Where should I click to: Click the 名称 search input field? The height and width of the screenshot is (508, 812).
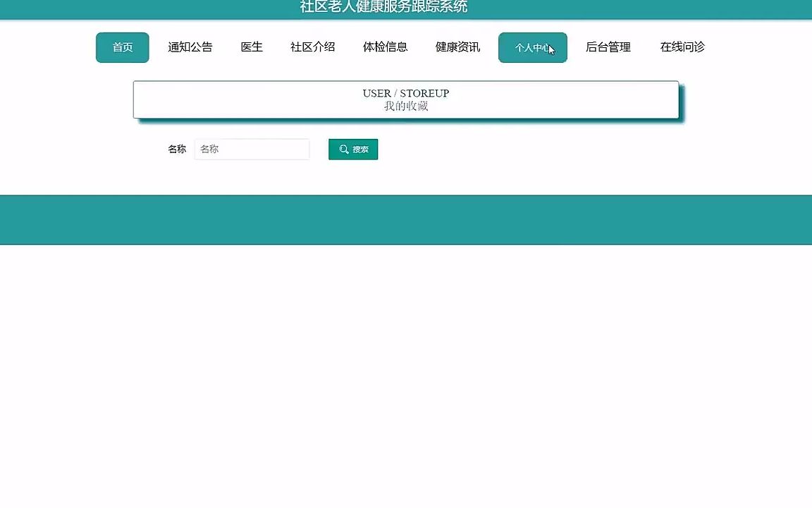click(252, 149)
